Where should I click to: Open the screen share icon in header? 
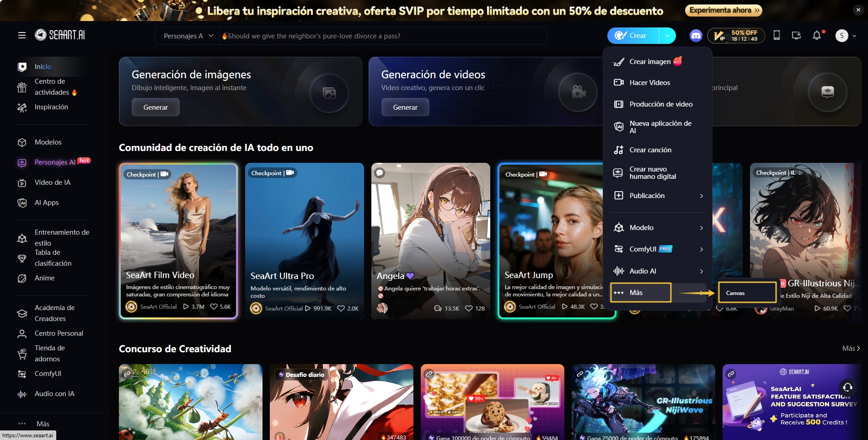click(x=796, y=36)
